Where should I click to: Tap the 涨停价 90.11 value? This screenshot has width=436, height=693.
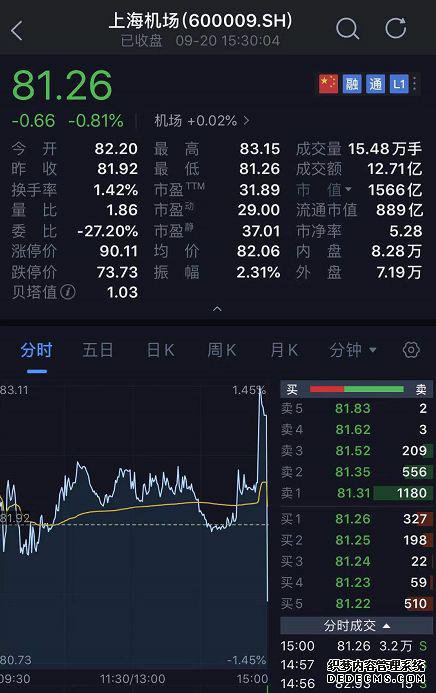[x=118, y=251]
